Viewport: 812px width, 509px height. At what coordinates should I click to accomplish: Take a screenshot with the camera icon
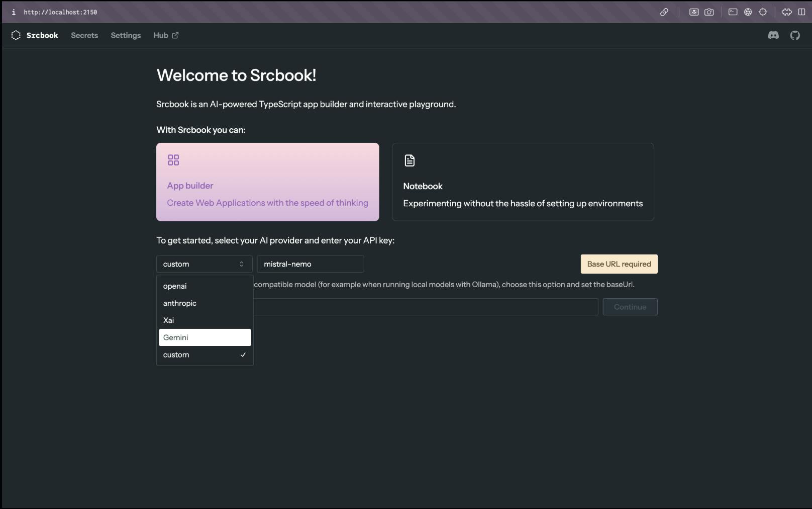(x=709, y=12)
